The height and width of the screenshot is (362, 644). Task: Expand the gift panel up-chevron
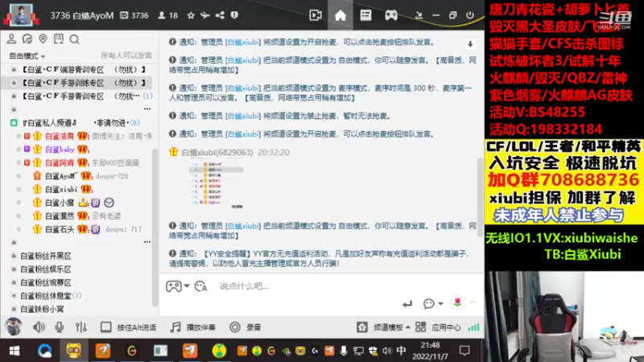coord(473,302)
